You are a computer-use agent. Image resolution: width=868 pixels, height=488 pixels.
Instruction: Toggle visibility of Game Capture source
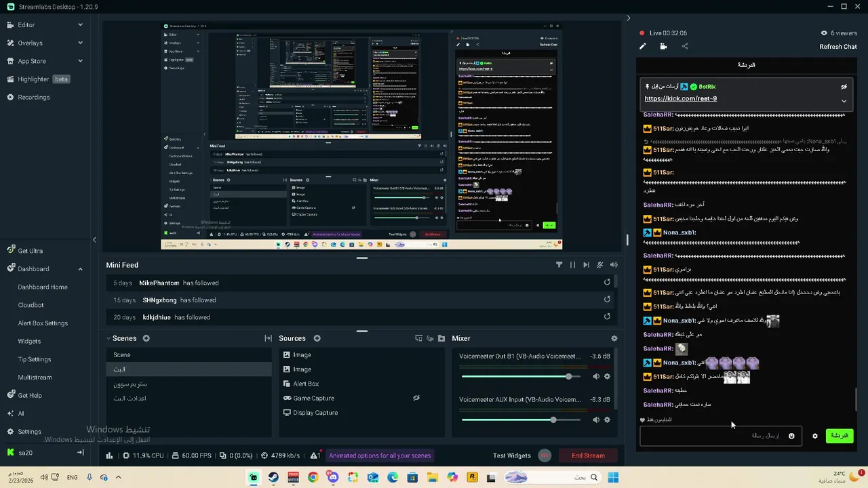(x=416, y=399)
